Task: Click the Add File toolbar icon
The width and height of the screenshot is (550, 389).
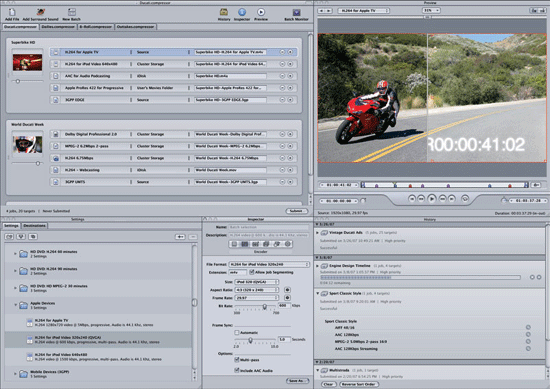Action: [12, 12]
